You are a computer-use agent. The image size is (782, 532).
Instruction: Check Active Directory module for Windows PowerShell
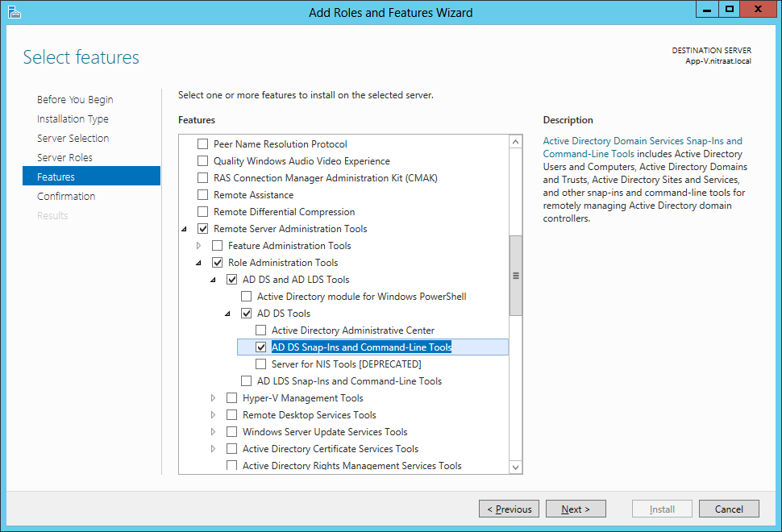click(246, 297)
